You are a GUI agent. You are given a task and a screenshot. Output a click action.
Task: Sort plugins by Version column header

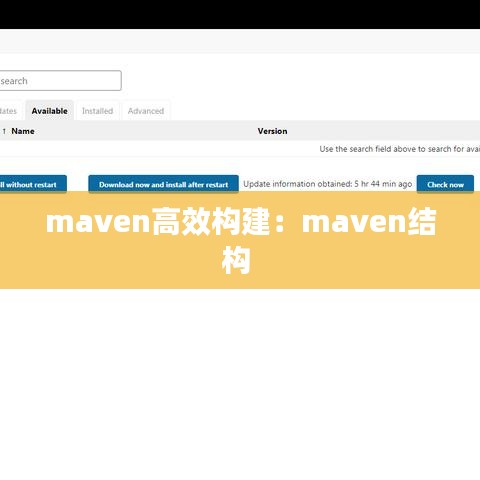(x=272, y=131)
